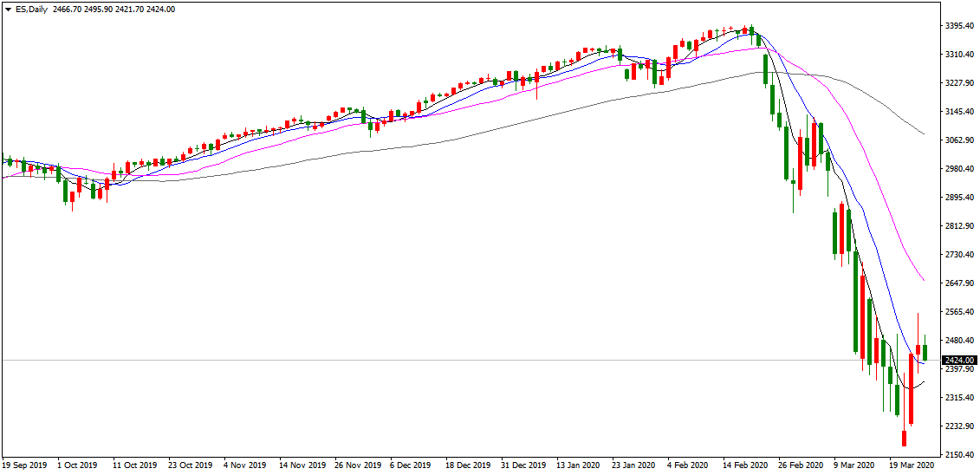Viewport: 980px width, 475px height.
Task: Select the 4 Nov 2019 date label
Action: [x=246, y=465]
